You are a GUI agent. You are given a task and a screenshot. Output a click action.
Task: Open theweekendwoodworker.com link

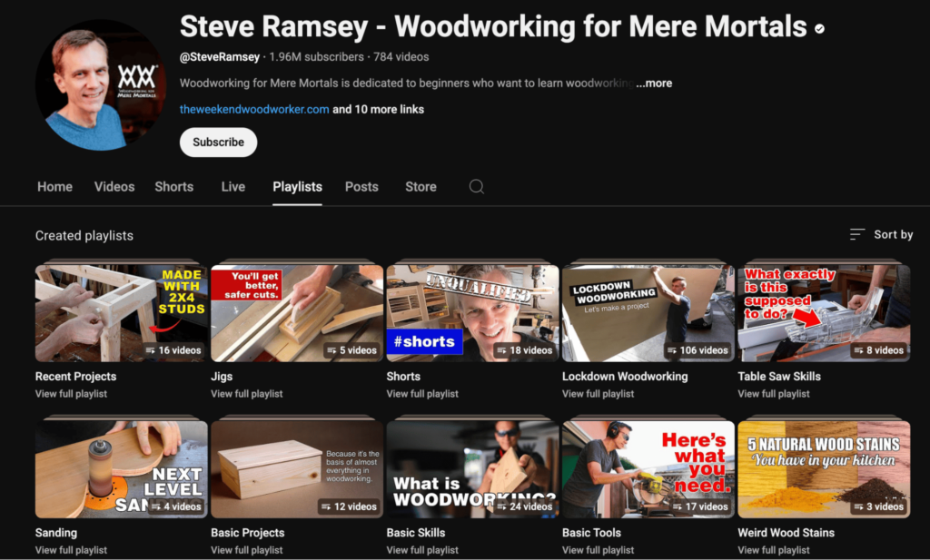click(x=254, y=109)
